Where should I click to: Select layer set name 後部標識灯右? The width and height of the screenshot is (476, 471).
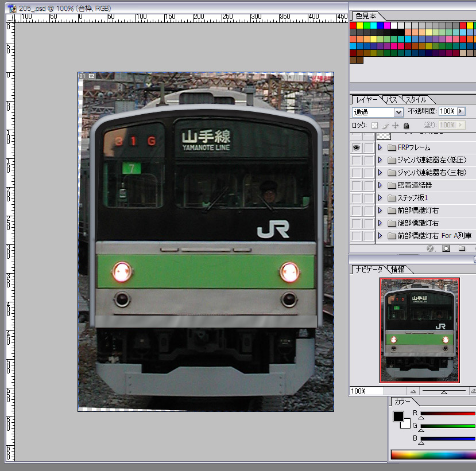point(418,223)
